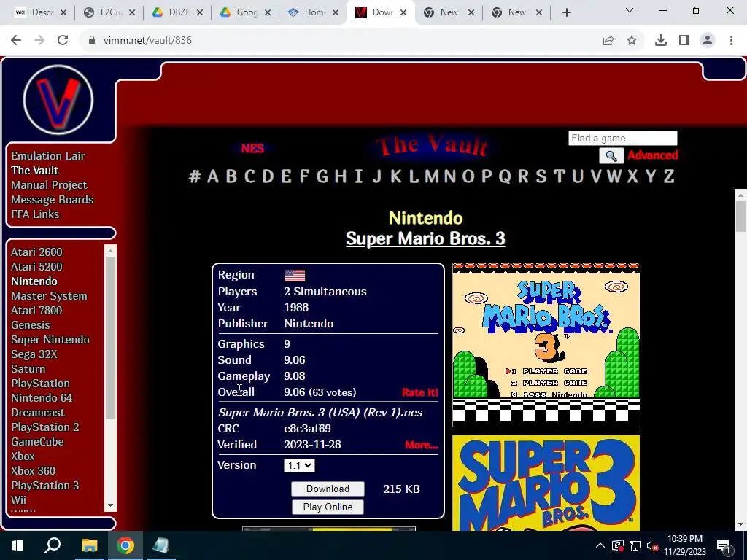Open Advanced search link
Viewport: 747px width, 560px height.
[652, 155]
